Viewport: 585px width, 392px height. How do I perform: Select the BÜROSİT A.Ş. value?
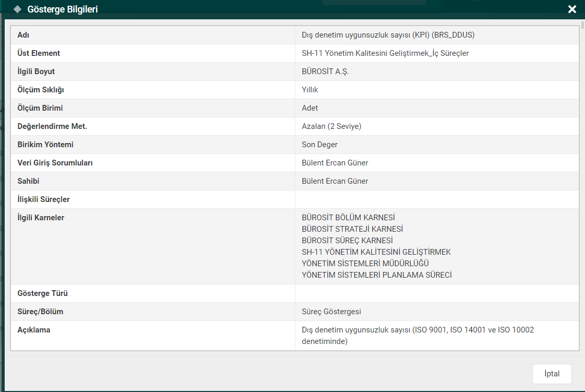point(325,72)
